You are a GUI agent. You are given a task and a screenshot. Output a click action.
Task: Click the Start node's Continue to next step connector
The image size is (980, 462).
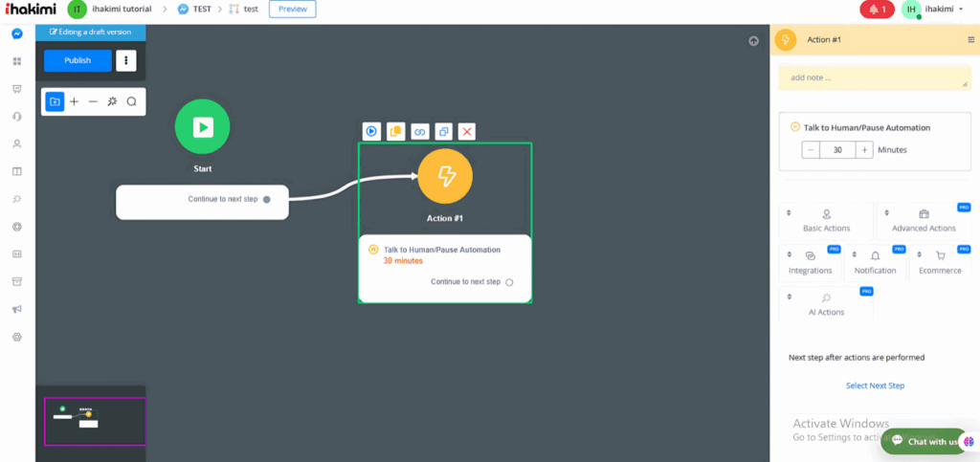(x=267, y=199)
